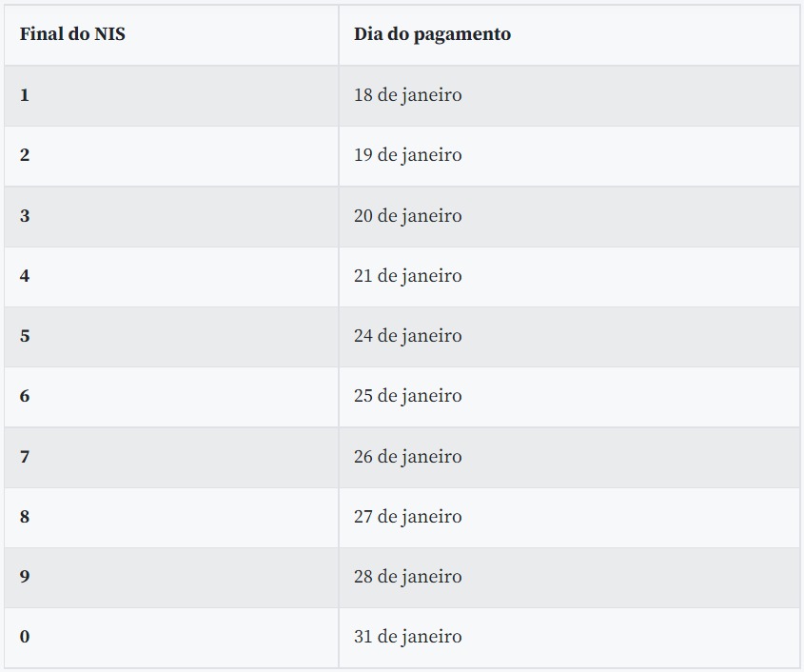Click the "25 de janeiro" date cell
The width and height of the screenshot is (804, 672).
(407, 396)
